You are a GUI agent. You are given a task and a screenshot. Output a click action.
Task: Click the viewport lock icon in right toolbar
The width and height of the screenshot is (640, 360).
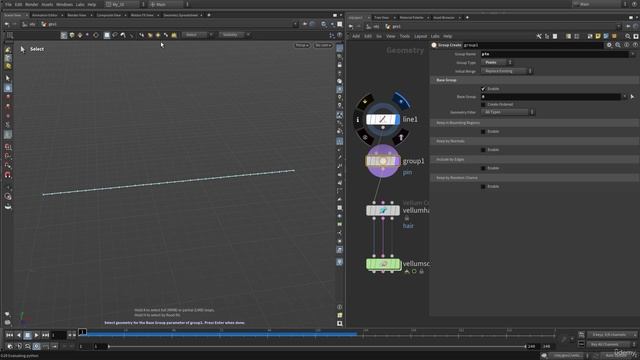340,65
